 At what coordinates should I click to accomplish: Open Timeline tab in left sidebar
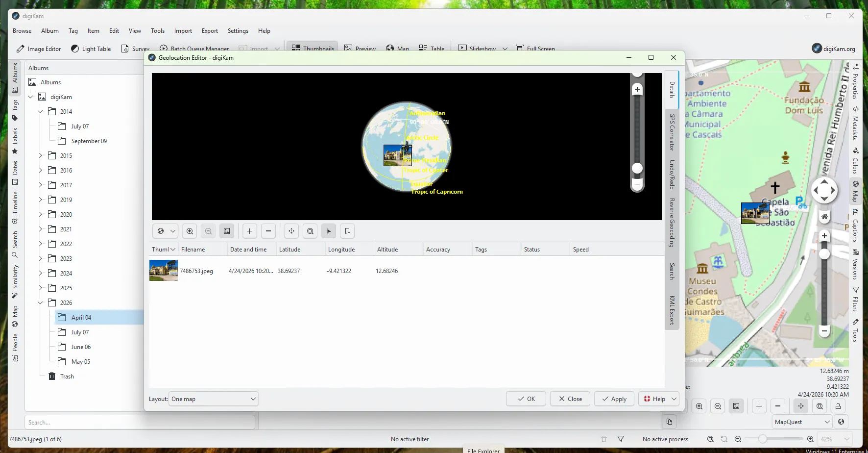tap(15, 207)
